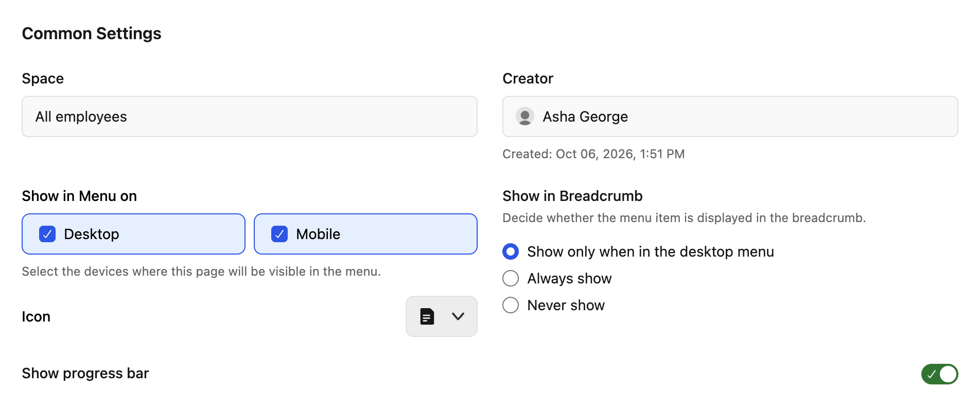Open the Icon picker dropdown
The height and width of the screenshot is (404, 980).
coord(442,316)
